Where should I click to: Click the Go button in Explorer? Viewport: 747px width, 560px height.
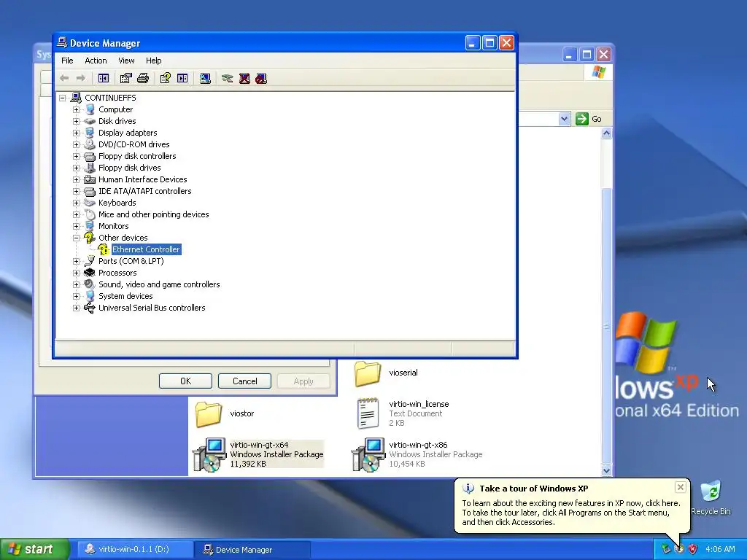pos(589,119)
